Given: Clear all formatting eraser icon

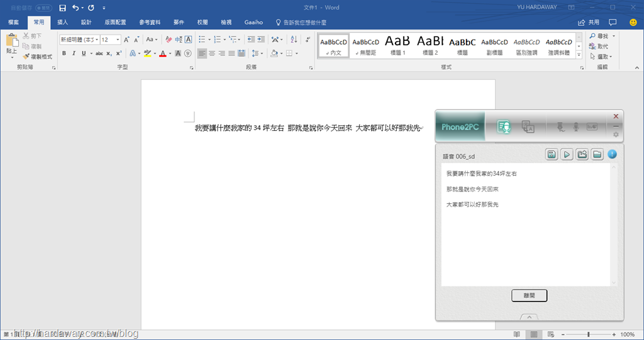Looking at the screenshot, I should (x=169, y=40).
